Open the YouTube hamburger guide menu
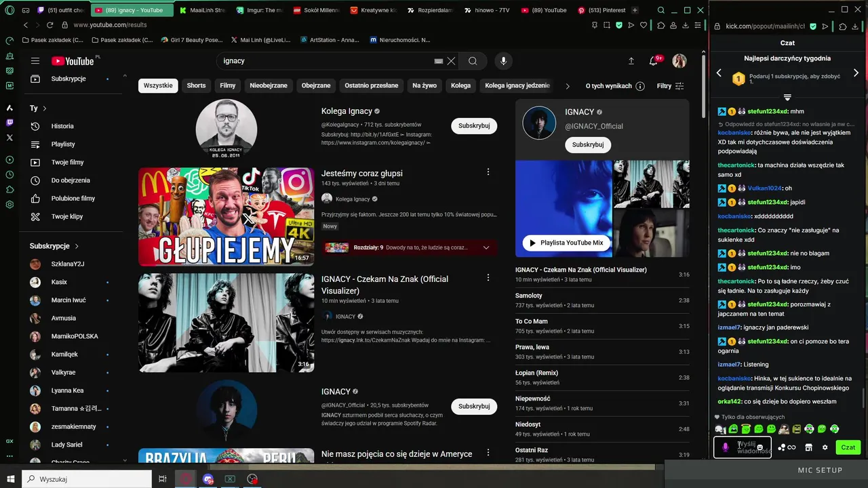 pos(35,61)
